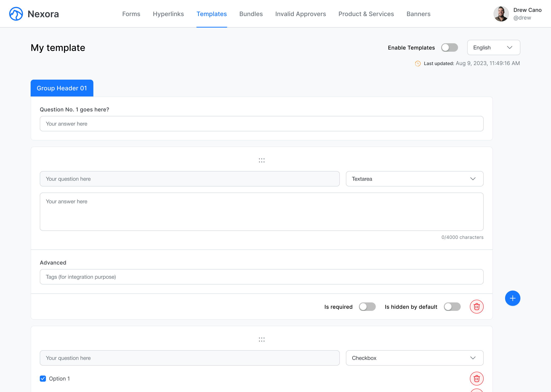Toggle Is hidden by default on
This screenshot has height=392, width=551.
click(452, 307)
